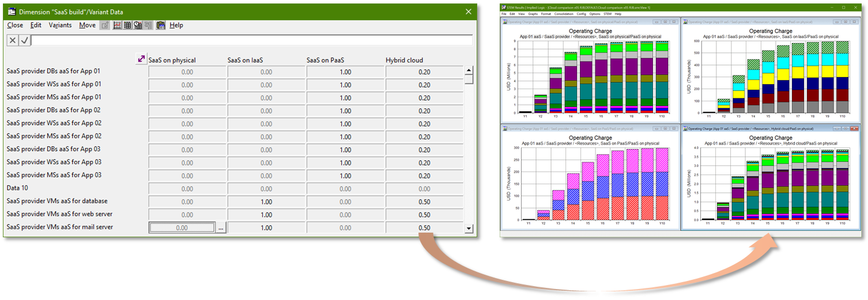Click the formula entry field
The image size is (868, 300).
252,40
